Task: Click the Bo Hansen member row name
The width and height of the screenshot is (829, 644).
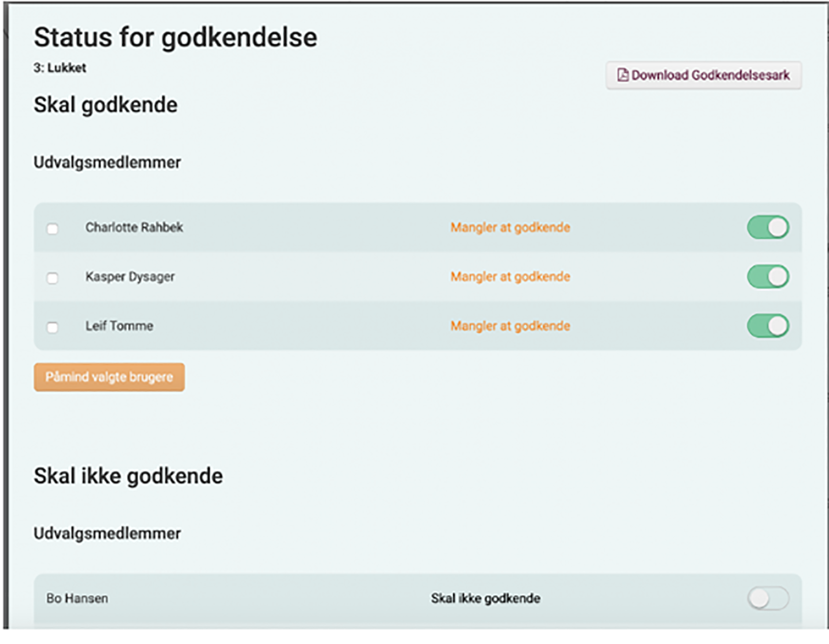Action: 77,598
